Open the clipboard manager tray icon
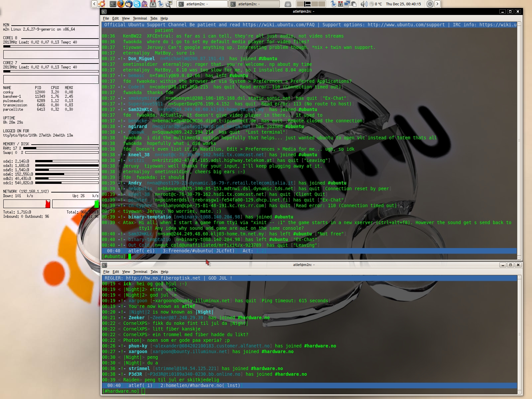The height and width of the screenshot is (399, 532). point(354,4)
